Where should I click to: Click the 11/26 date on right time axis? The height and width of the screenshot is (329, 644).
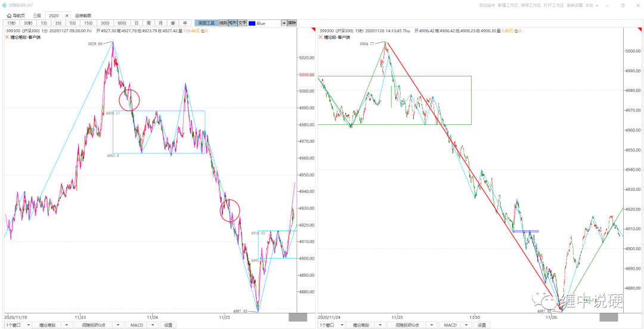pos(550,317)
